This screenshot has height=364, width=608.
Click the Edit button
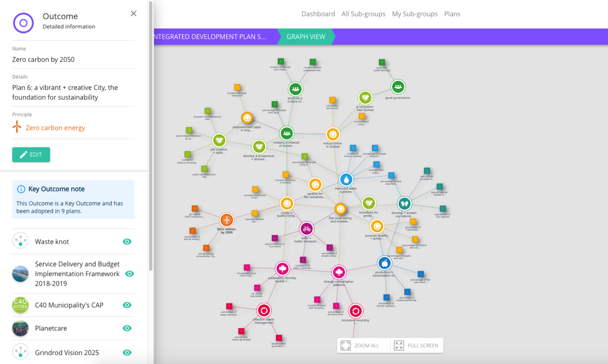[x=31, y=155]
